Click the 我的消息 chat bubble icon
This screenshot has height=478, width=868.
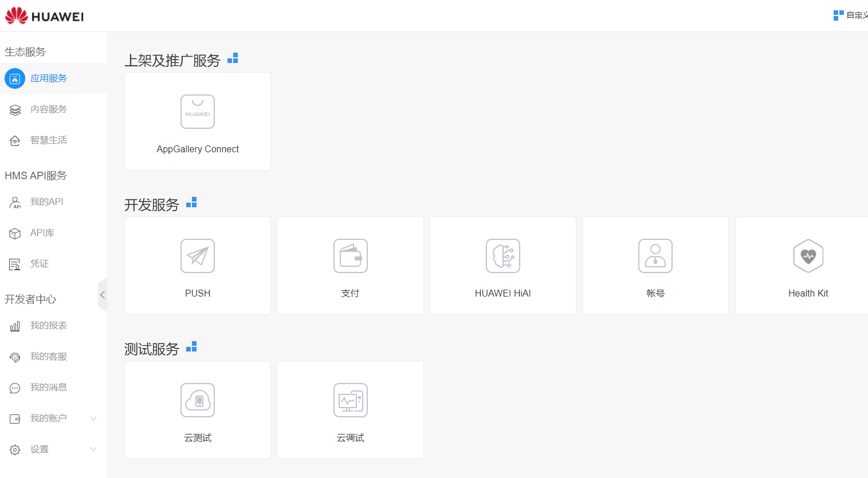pyautogui.click(x=15, y=388)
